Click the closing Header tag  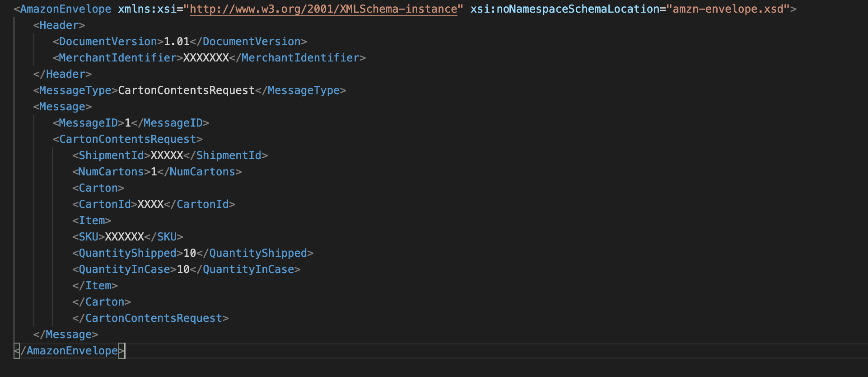[x=62, y=74]
